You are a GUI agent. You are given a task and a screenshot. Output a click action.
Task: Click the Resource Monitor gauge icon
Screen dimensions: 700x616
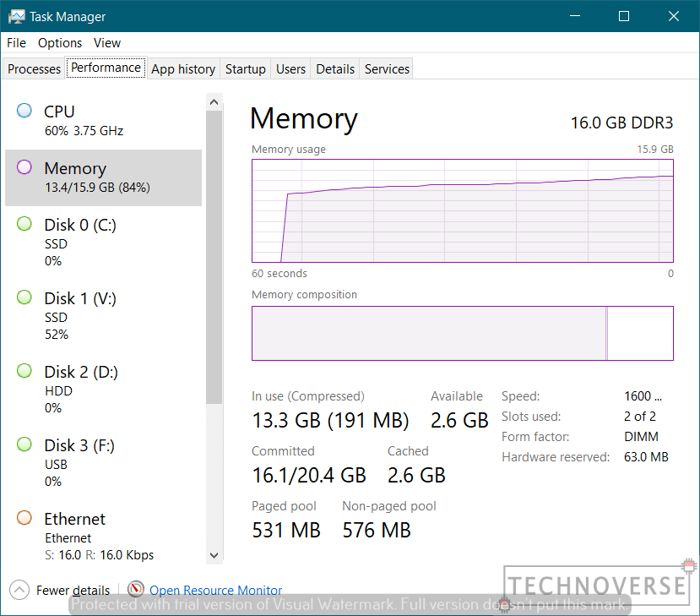[x=136, y=590]
